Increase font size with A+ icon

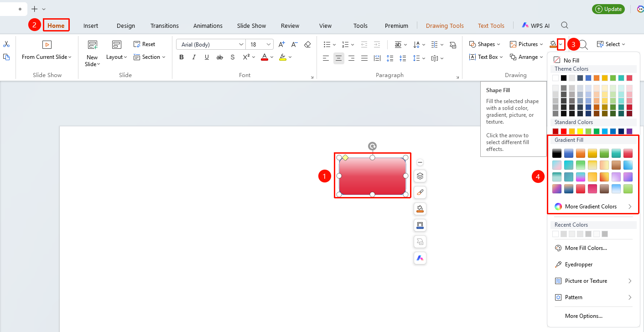(x=282, y=44)
